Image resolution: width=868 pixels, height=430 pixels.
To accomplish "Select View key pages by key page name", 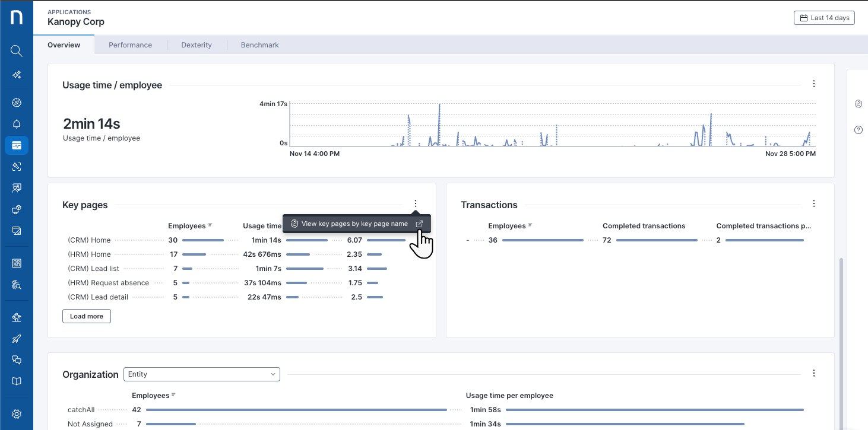I will 354,224.
